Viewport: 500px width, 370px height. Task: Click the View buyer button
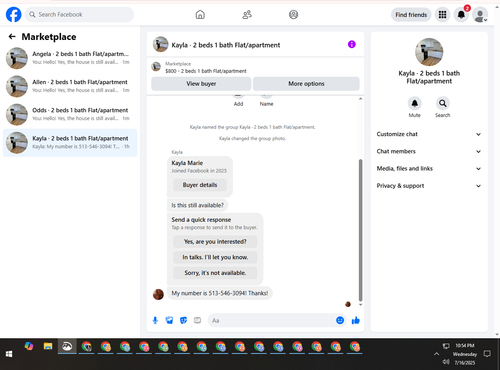click(201, 84)
